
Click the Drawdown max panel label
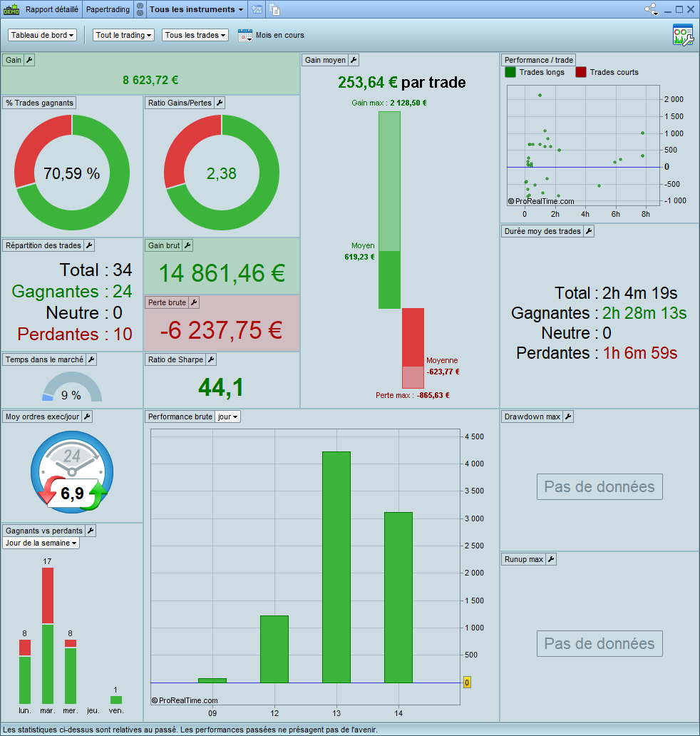point(532,416)
